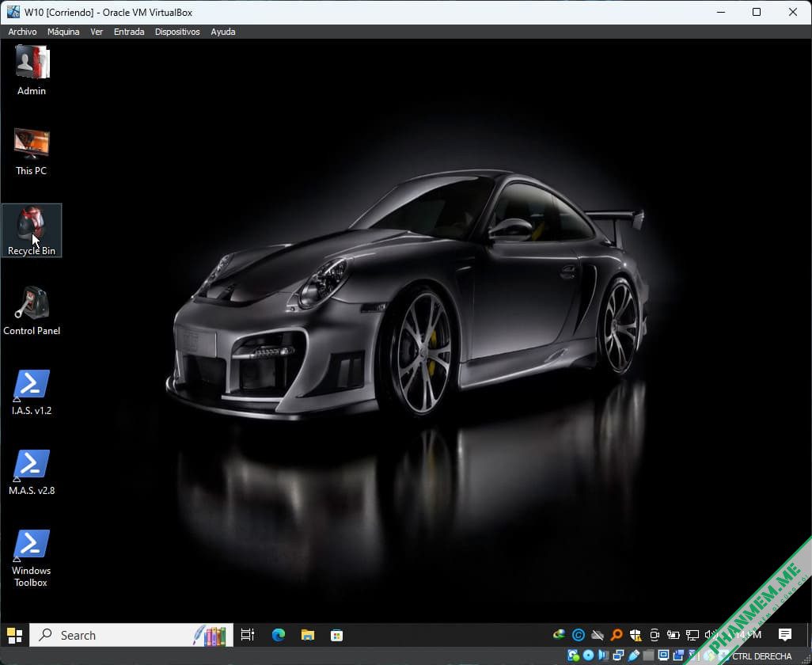The image size is (812, 665).
Task: Click the battery power tray icon
Action: 674,635
